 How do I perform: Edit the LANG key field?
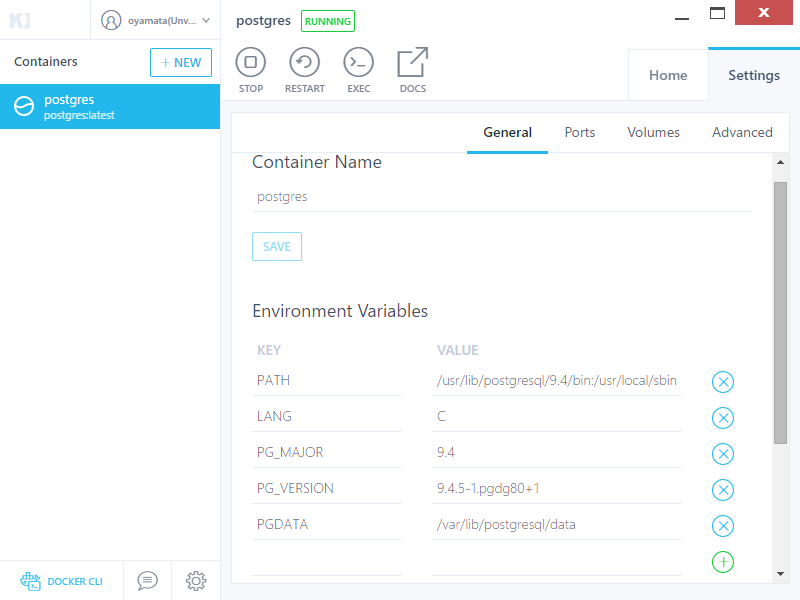pos(327,417)
